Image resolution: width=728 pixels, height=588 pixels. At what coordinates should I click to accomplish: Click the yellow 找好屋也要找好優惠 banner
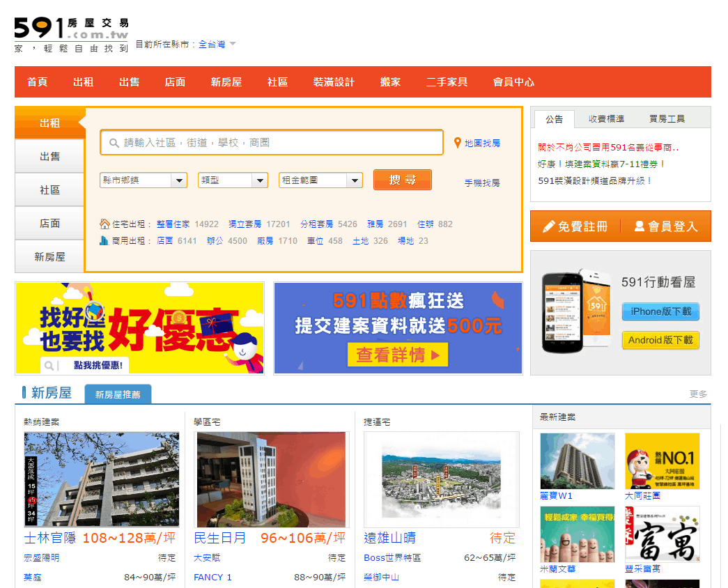point(140,328)
